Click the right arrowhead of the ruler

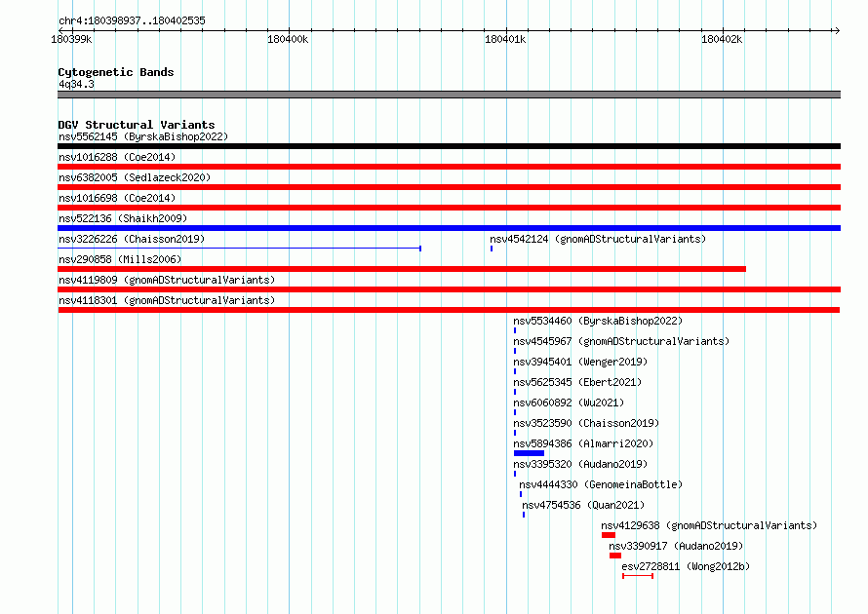tap(837, 30)
